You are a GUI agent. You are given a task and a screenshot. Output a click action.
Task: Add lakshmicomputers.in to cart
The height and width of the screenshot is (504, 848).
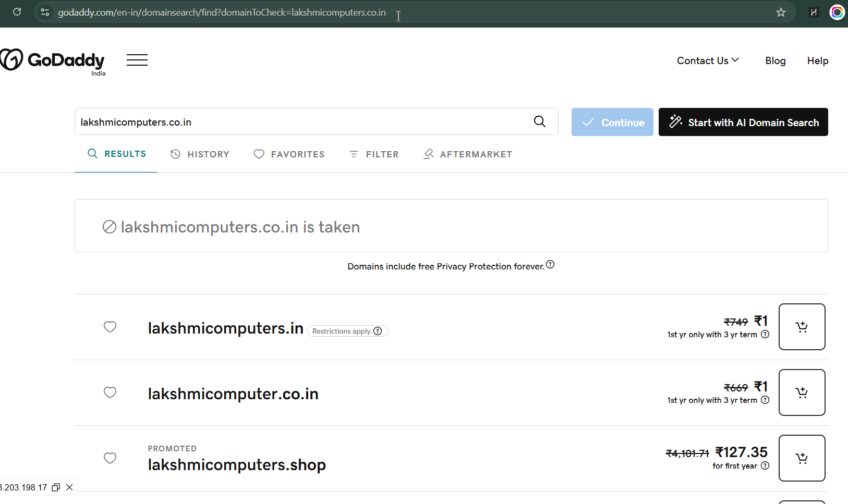[801, 327]
